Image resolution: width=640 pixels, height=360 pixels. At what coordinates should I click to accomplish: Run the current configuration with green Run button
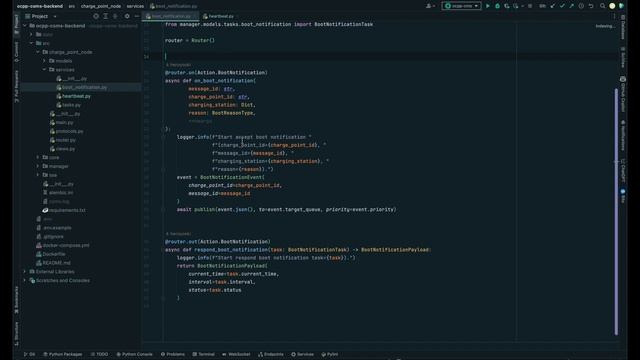487,6
